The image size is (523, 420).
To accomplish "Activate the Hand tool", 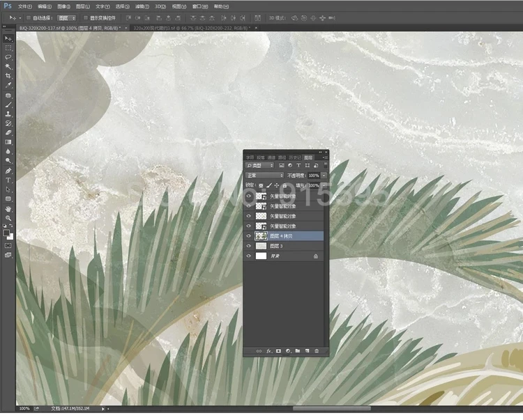I will 8,208.
